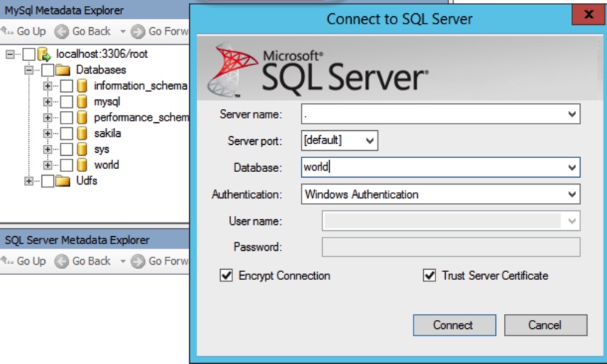Click the Cancel button
Viewport: 607px width, 364px height.
545,325
